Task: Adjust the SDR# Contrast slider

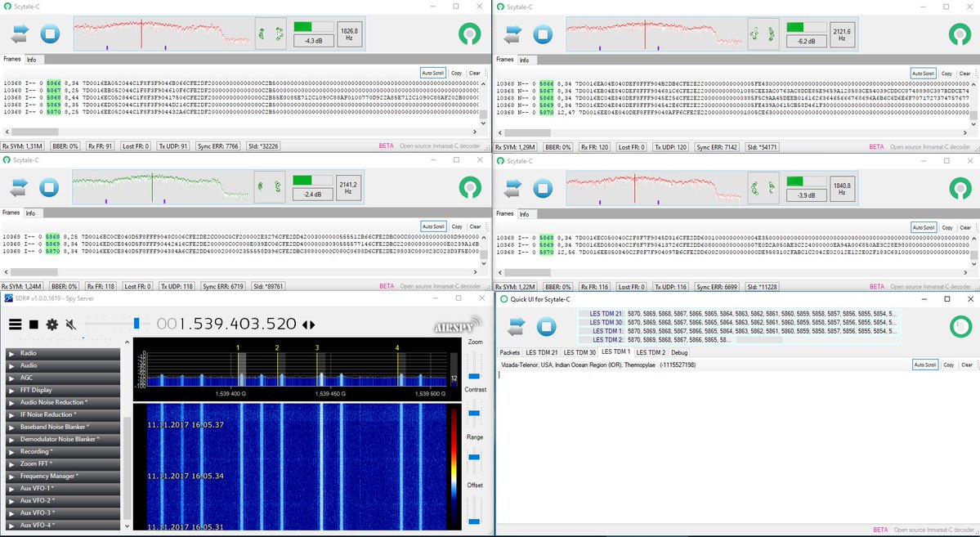Action: pyautogui.click(x=474, y=413)
